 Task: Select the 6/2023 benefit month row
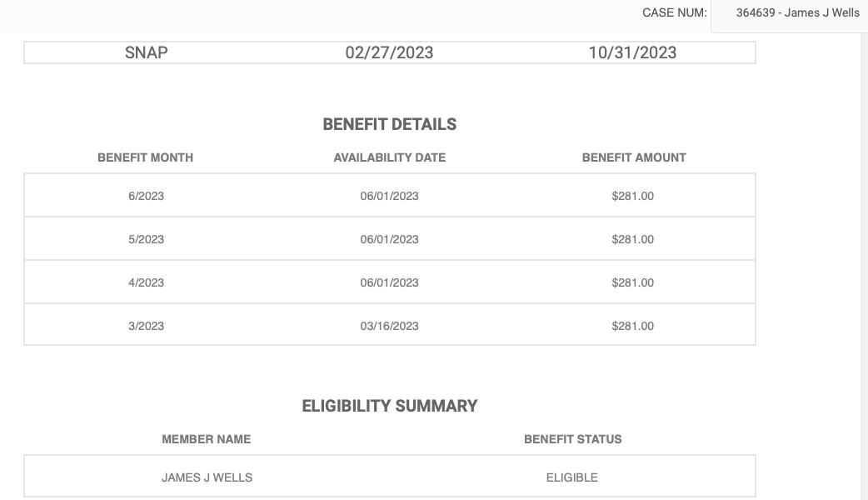tap(390, 196)
